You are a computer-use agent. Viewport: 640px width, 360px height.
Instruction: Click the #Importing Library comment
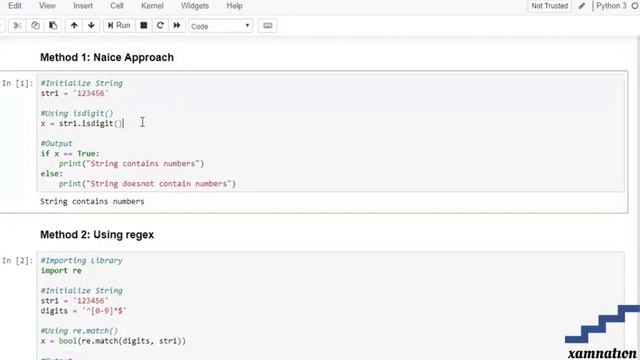(82, 260)
